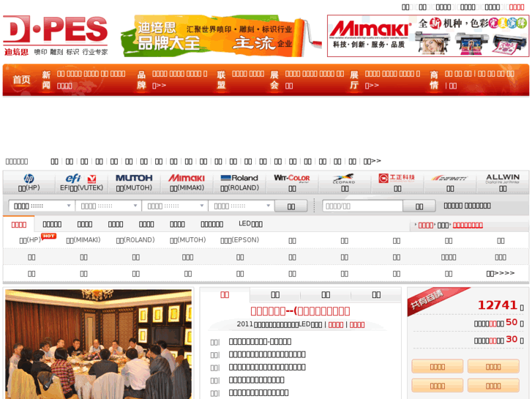This screenshot has width=532, height=399.
Task: Click the >> link ending the region list row
Action: point(372,161)
